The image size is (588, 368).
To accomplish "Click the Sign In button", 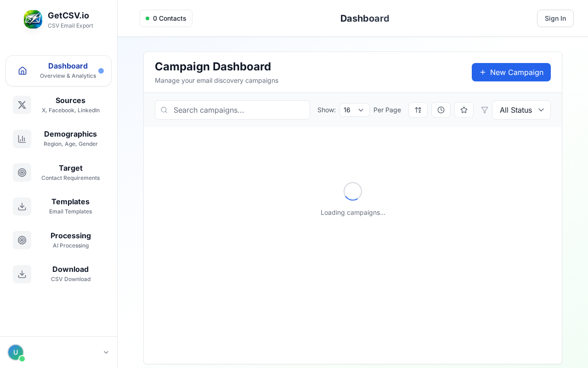I will pyautogui.click(x=555, y=18).
